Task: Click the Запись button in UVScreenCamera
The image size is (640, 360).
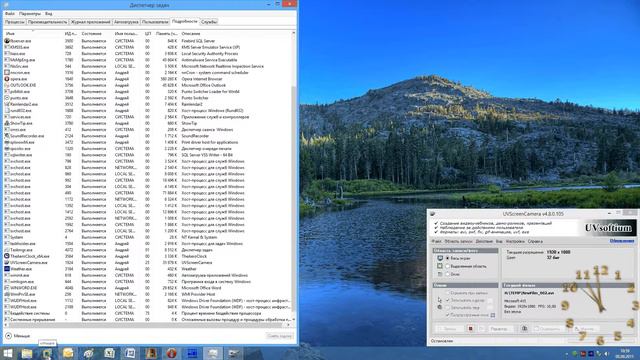Action: [450, 329]
